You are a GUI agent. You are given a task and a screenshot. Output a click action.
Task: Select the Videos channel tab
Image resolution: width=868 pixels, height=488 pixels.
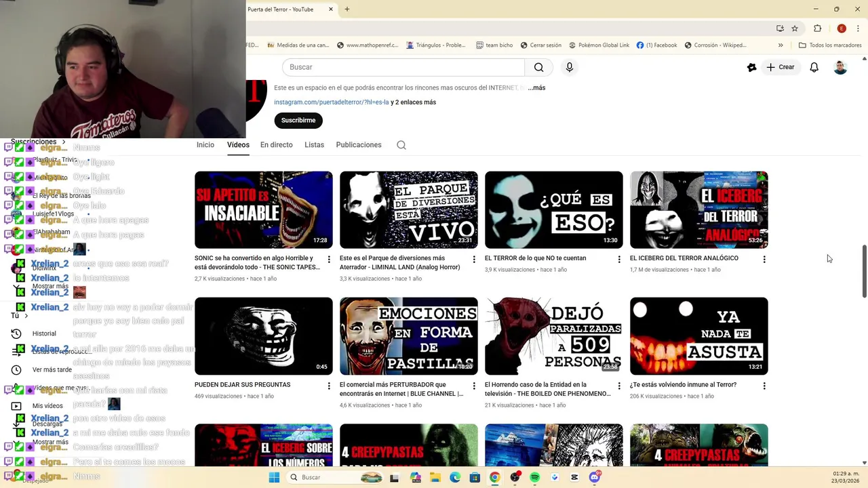click(238, 145)
